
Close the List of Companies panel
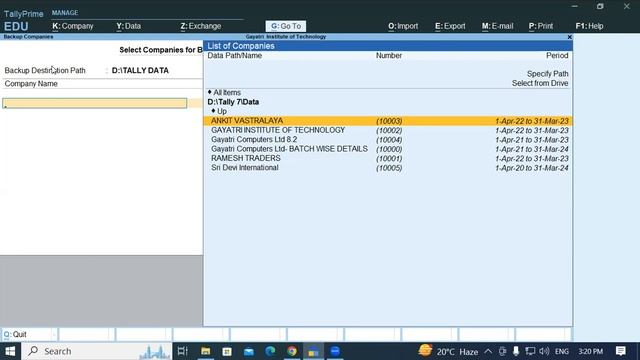(x=569, y=37)
